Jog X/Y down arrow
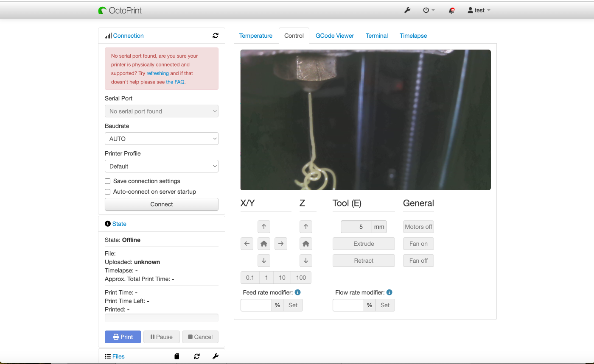 pyautogui.click(x=264, y=261)
